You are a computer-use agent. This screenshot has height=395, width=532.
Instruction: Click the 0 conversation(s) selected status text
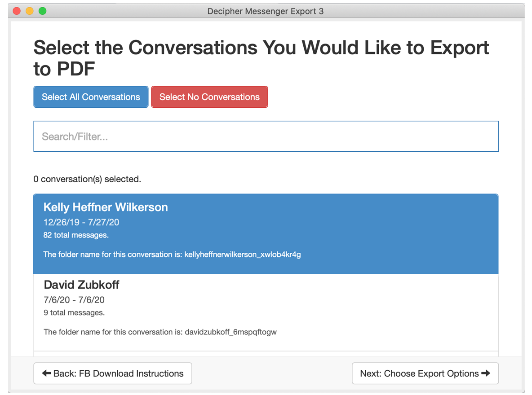pyautogui.click(x=87, y=179)
